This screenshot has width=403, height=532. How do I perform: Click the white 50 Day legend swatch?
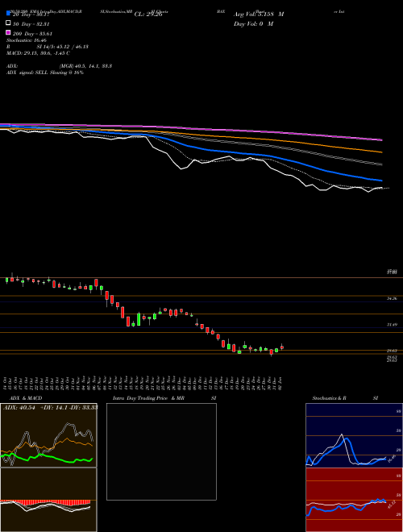(x=8, y=23)
